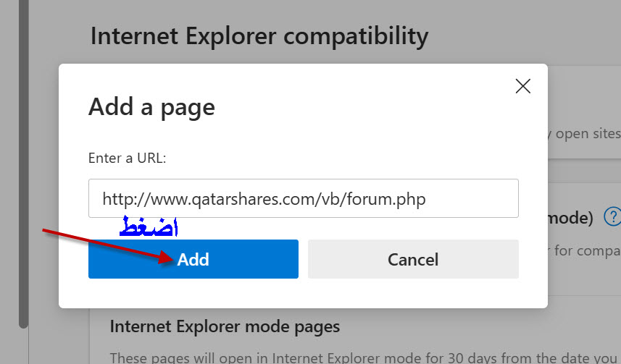Click the partially hidden open sites text
Viewport: 621px width, 364px height.
pyautogui.click(x=585, y=134)
